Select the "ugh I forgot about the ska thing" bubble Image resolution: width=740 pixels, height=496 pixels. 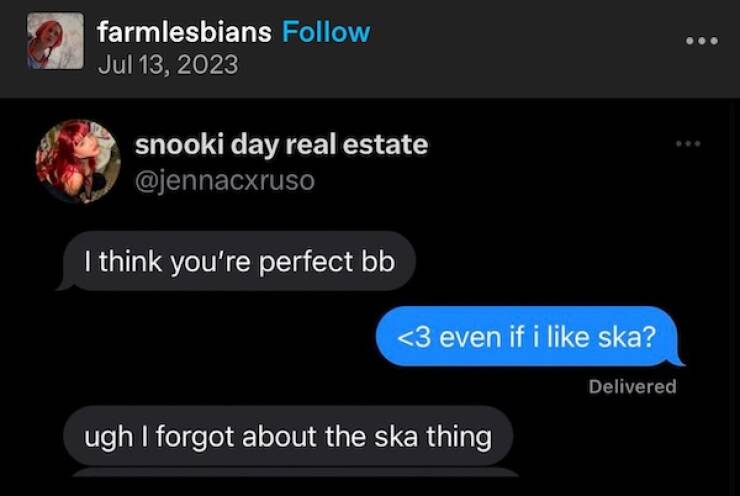coord(288,436)
